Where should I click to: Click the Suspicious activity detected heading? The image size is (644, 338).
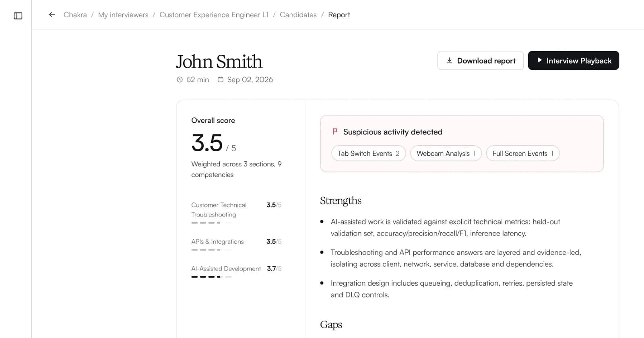click(x=393, y=132)
